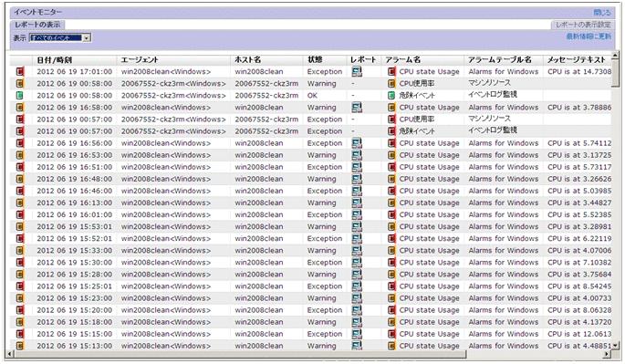The image size is (625, 364).
Task: Select the レポートの表示 tab
Action: coord(37,25)
